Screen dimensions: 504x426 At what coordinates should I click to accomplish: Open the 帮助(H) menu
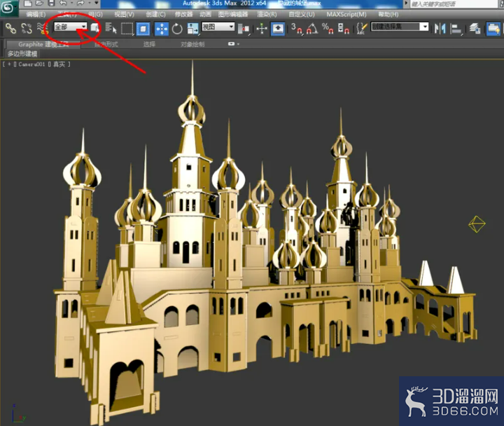click(x=388, y=15)
